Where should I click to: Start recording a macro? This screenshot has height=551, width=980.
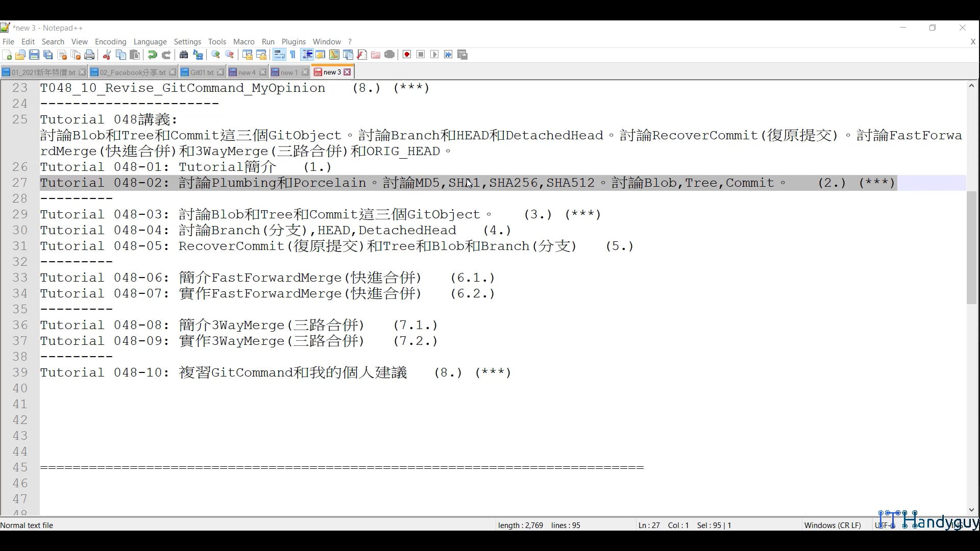pos(406,55)
